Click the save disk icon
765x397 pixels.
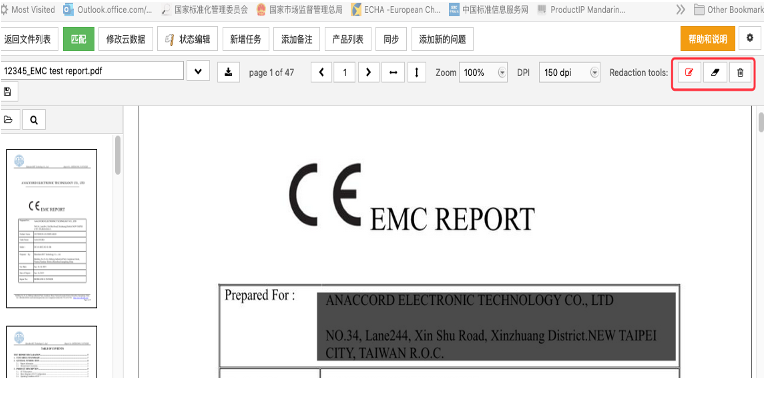coord(8,92)
